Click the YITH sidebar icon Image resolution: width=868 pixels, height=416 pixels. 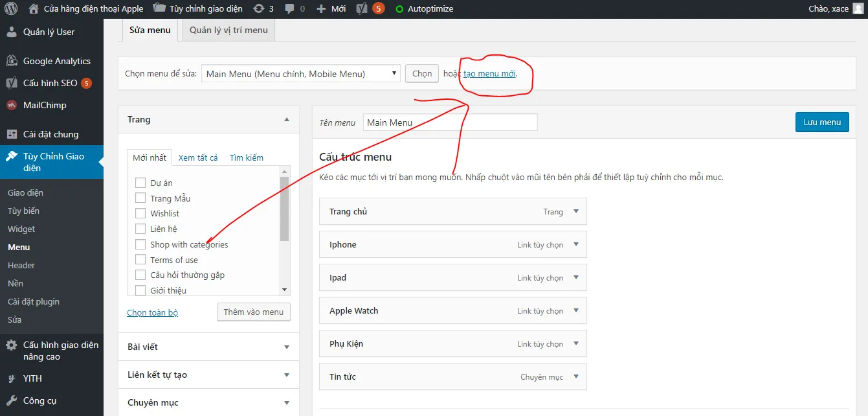[x=12, y=378]
